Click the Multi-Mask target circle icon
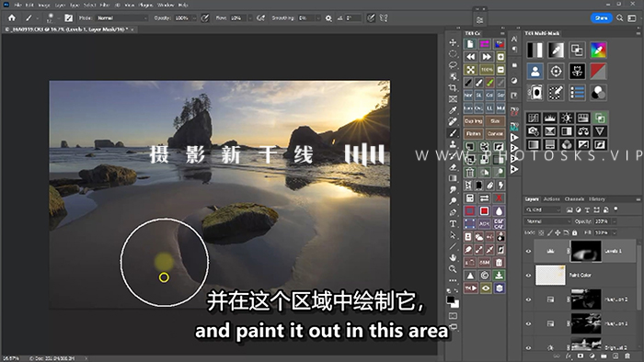The height and width of the screenshot is (362, 644). [556, 72]
